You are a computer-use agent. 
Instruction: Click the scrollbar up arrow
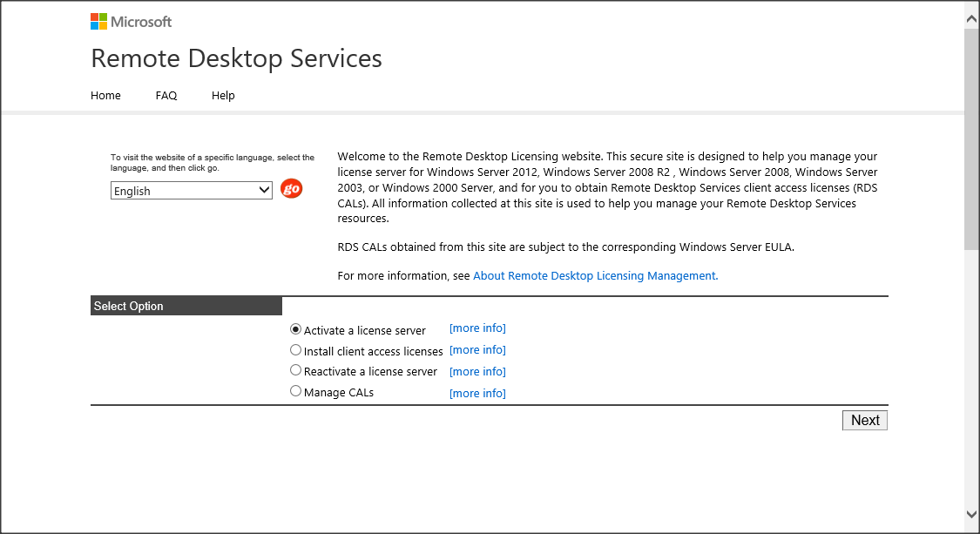pos(971,16)
